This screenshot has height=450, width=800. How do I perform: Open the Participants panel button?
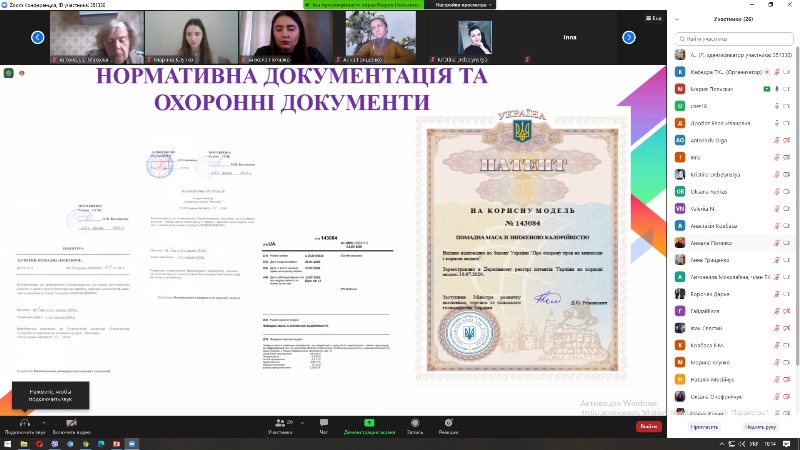click(x=280, y=426)
